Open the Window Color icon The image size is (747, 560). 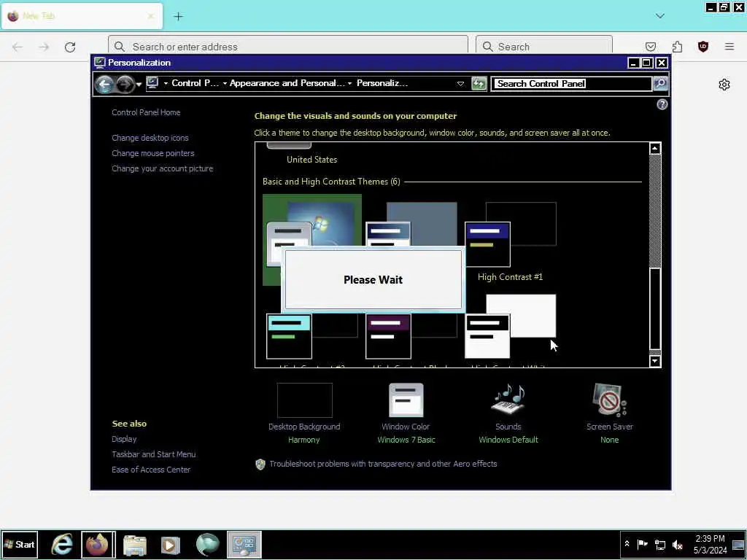(x=406, y=400)
